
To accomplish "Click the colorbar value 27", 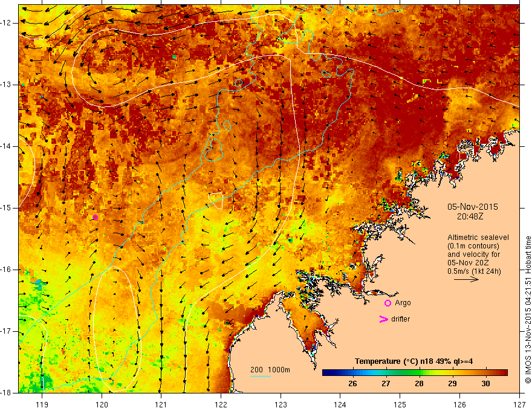I will tap(386, 384).
